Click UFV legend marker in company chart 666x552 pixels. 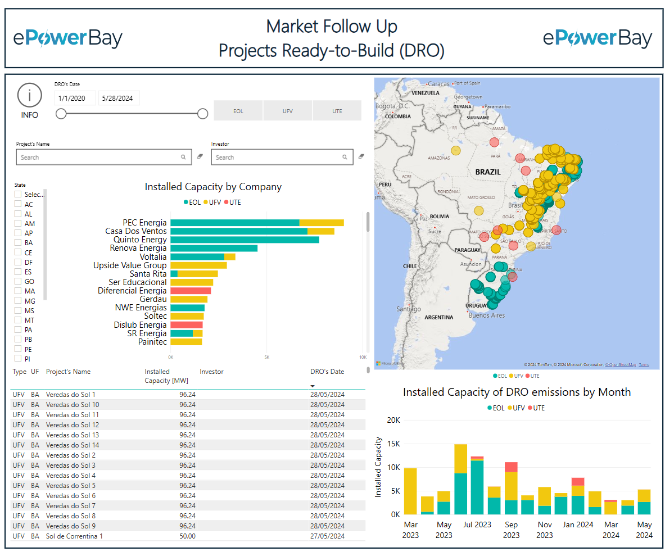coord(206,203)
